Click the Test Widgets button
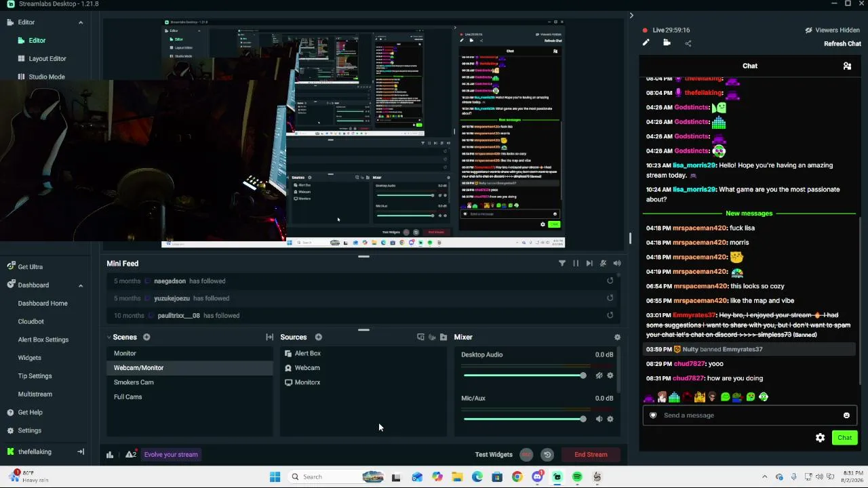Viewport: 868px width, 488px height. point(494,455)
